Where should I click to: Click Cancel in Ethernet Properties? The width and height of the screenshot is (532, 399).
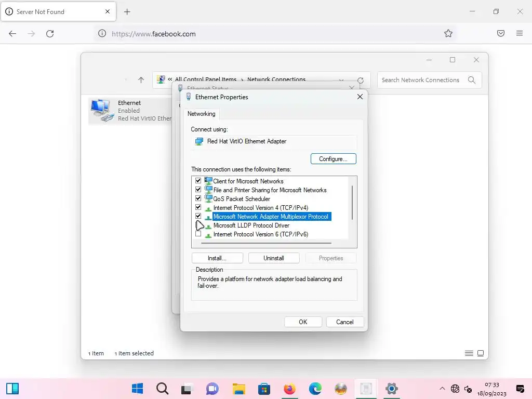345,322
